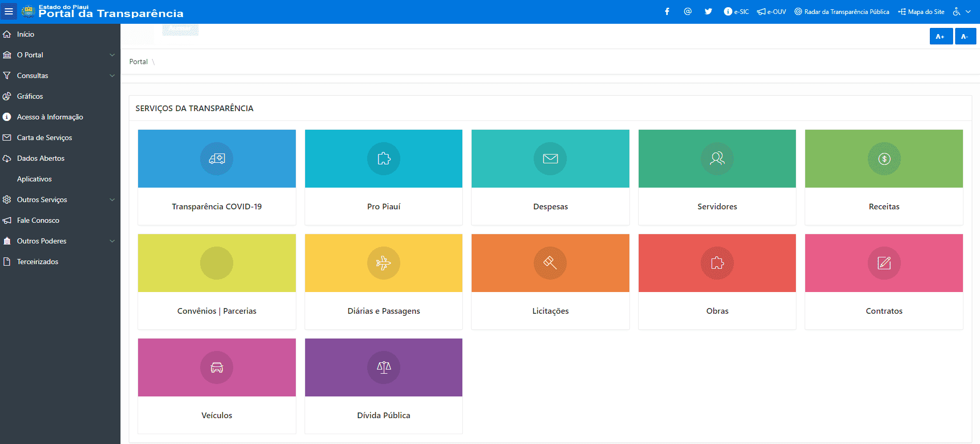Click the airplane icon on Diárias e Passagens

(x=384, y=263)
